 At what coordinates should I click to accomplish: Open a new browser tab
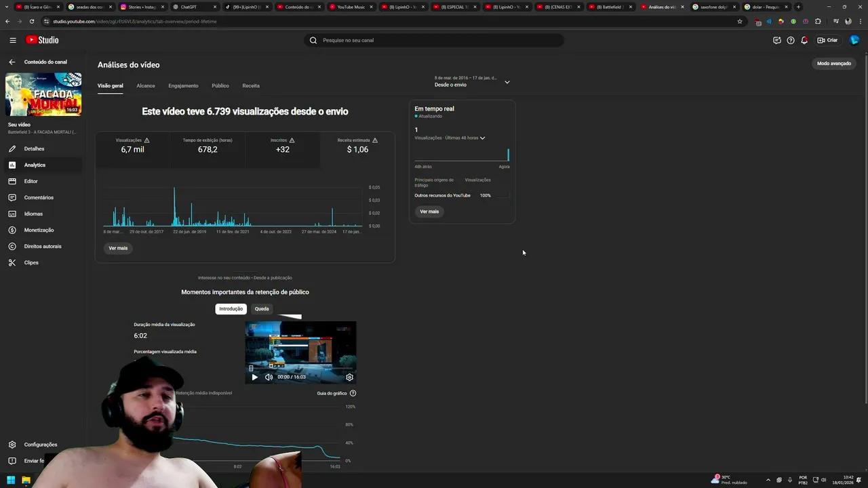tap(798, 7)
